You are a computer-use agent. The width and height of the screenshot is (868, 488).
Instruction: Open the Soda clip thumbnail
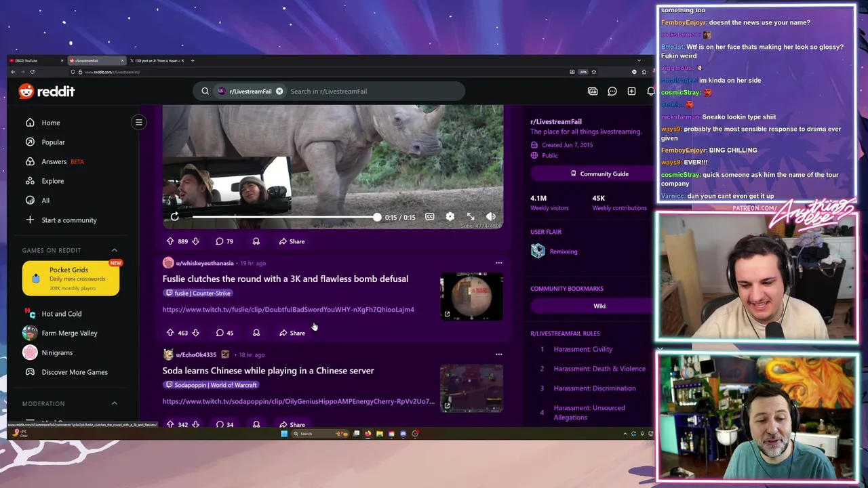pos(471,388)
